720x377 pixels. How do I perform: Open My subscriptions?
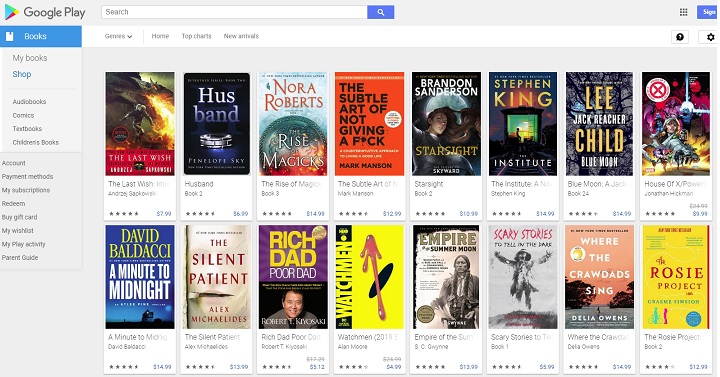(x=26, y=190)
